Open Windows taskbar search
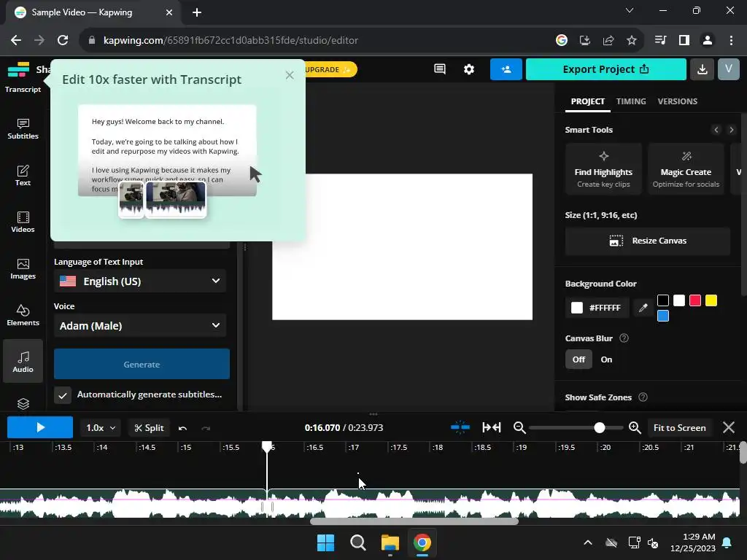Viewport: 747px width, 560px height. [x=357, y=542]
